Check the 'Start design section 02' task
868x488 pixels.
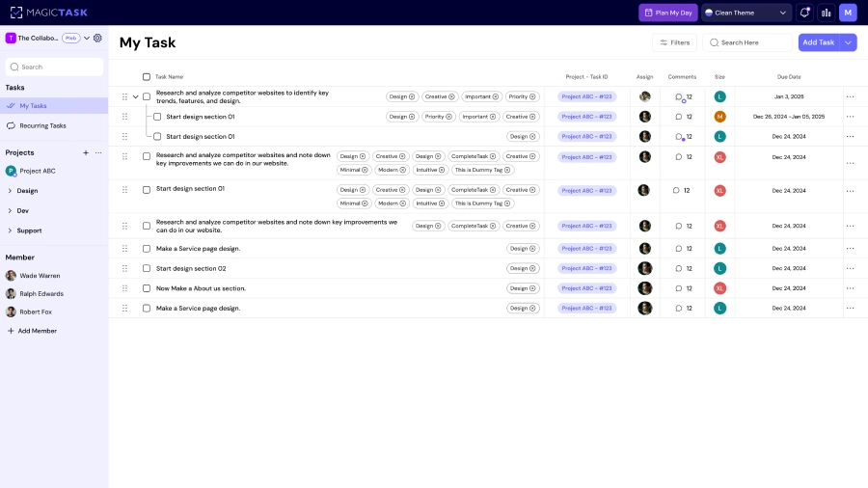[147, 268]
